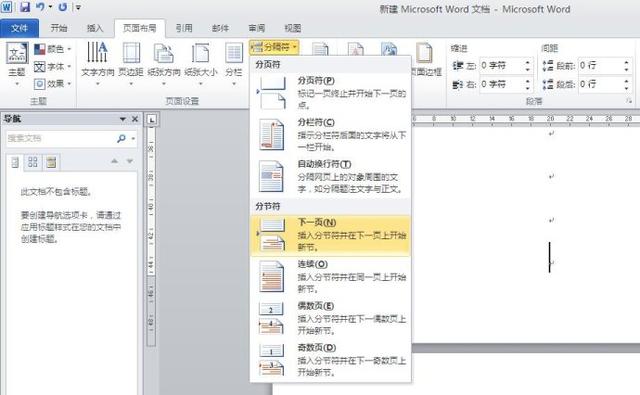This screenshot has width=640, height=395.
Task: Click the 段前 spacing before field
Action: point(599,65)
